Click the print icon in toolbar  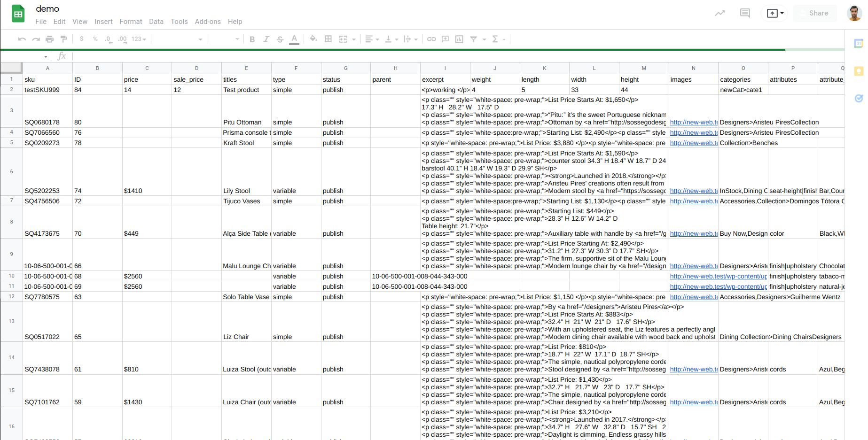(50, 39)
